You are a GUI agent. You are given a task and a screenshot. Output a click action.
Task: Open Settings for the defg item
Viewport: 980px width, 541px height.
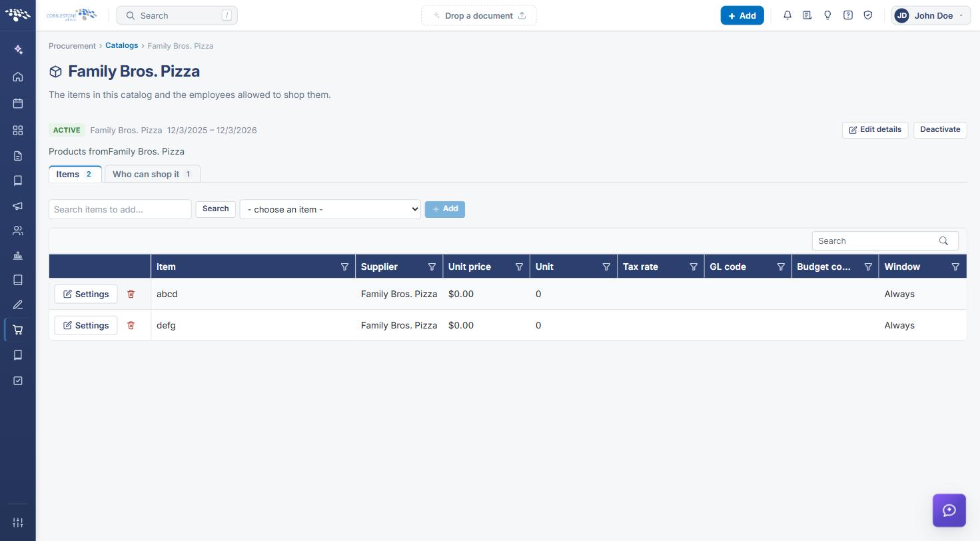tap(85, 325)
